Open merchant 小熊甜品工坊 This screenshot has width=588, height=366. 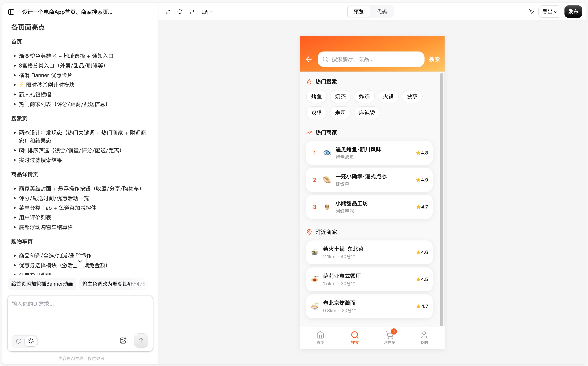click(369, 207)
